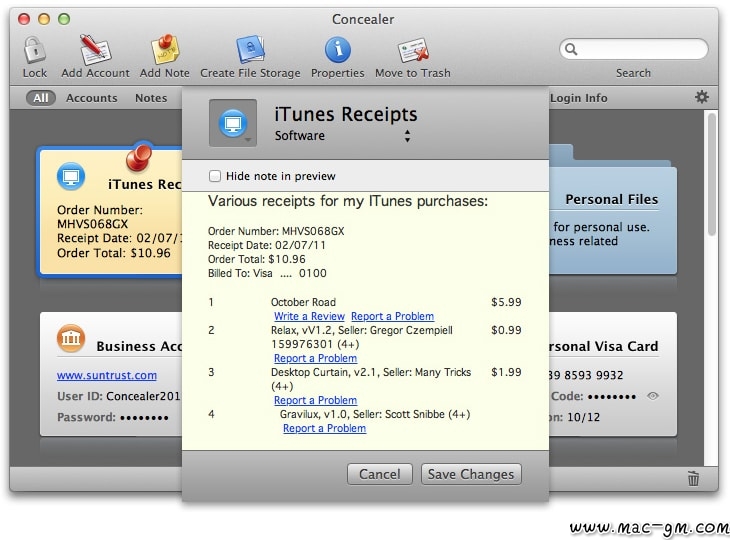This screenshot has height=540, width=730.
Task: Click the Move to Trash icon
Action: [413, 50]
